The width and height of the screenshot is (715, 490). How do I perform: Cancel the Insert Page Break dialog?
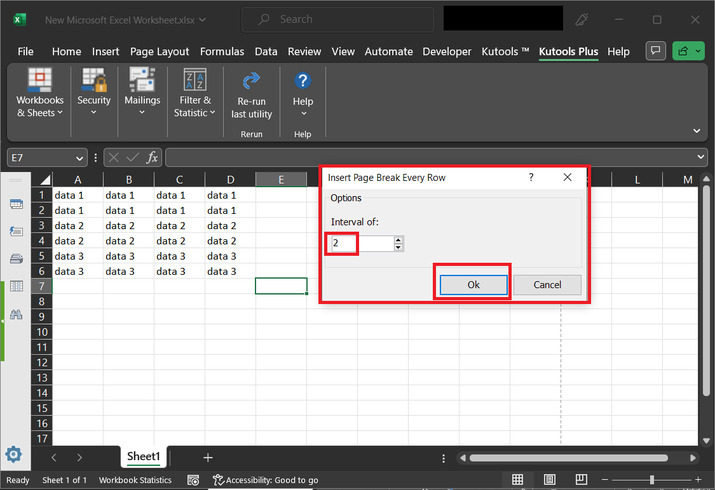(x=547, y=284)
